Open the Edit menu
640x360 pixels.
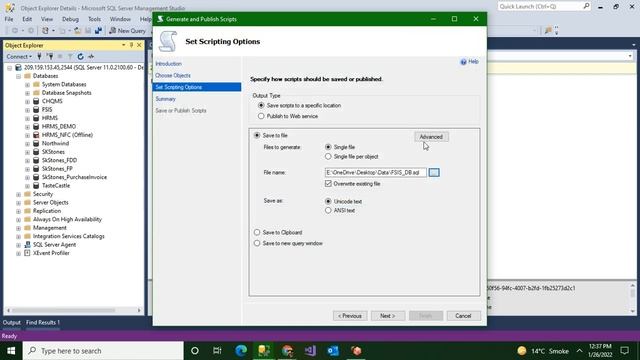click(x=27, y=19)
